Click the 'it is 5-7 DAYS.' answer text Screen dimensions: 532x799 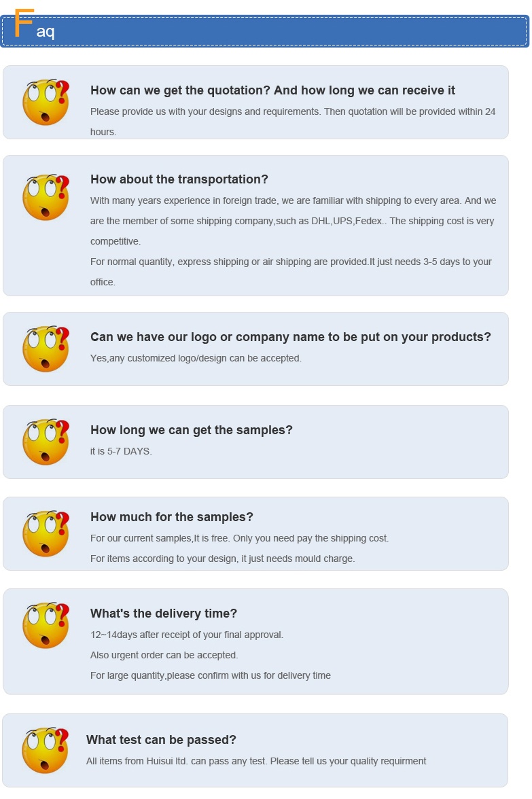[121, 451]
